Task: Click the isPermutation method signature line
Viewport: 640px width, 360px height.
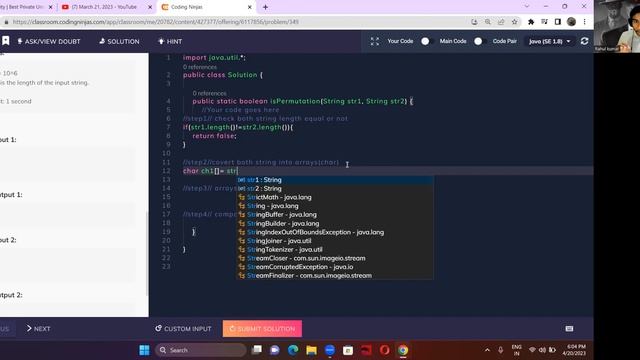Action: tap(302, 101)
